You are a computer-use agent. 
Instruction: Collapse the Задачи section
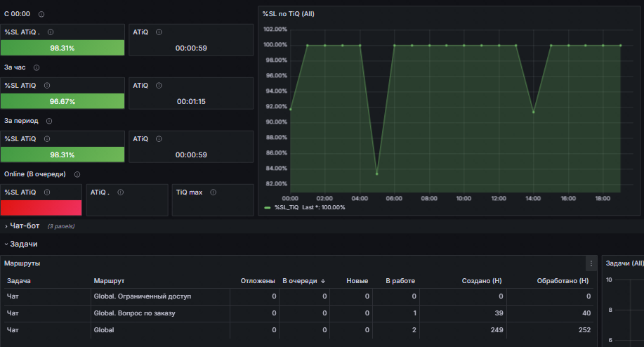[x=23, y=244]
